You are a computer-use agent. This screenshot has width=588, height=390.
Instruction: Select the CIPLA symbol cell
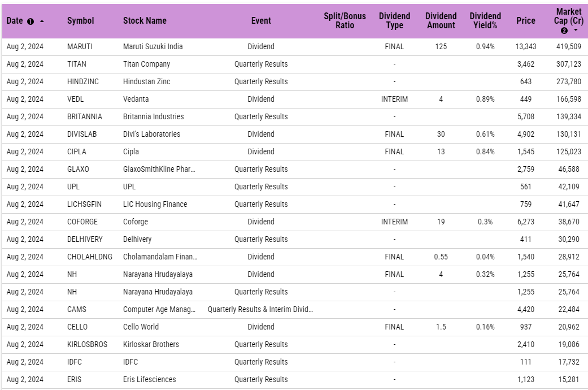(76, 151)
